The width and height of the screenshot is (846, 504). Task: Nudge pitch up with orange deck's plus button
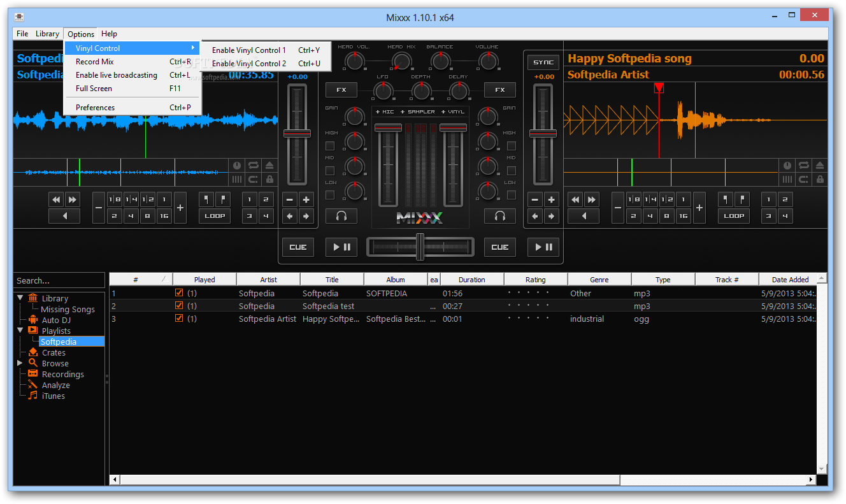click(x=551, y=199)
